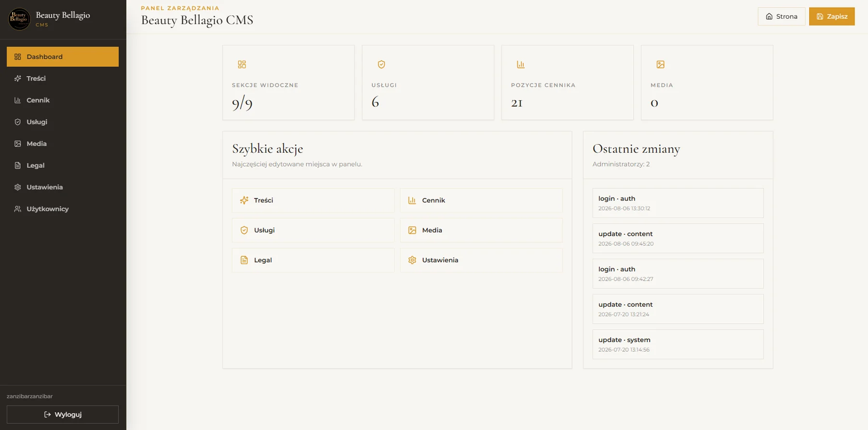
Task: Click the username zanzibarzanzibar
Action: coord(30,396)
